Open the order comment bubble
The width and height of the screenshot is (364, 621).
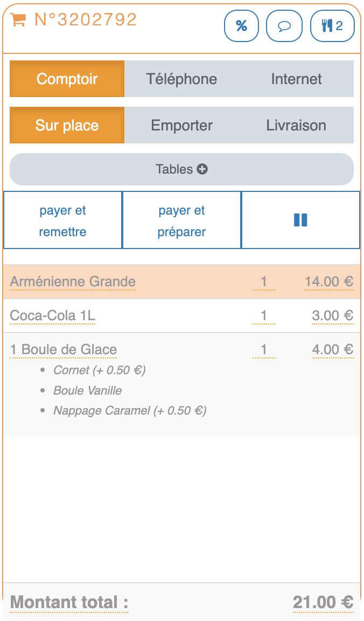point(284,26)
